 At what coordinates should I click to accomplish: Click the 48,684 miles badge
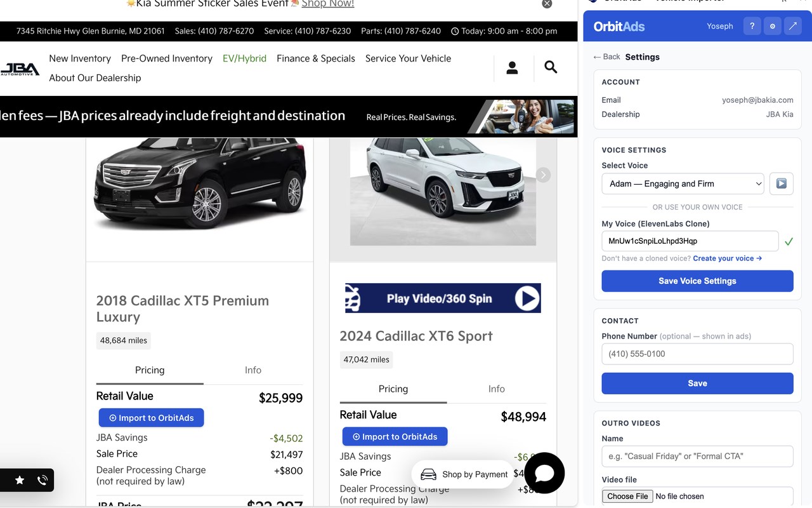coord(124,340)
